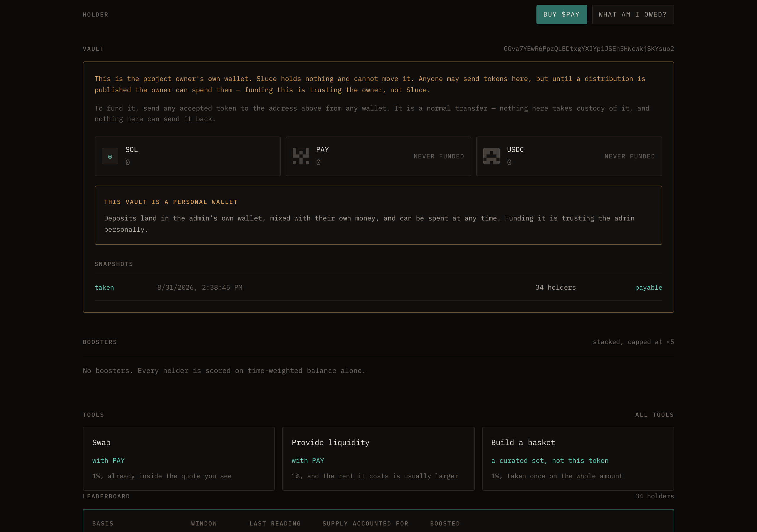
Task: Click THIS VAULT IS A PERSONAL WALLET heading
Action: 171,202
